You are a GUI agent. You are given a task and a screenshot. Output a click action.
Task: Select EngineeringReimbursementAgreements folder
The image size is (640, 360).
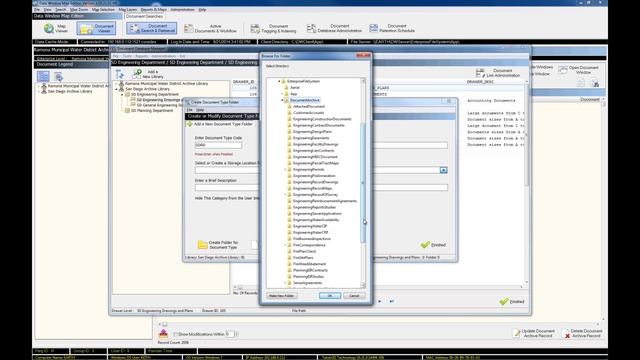[x=325, y=201]
